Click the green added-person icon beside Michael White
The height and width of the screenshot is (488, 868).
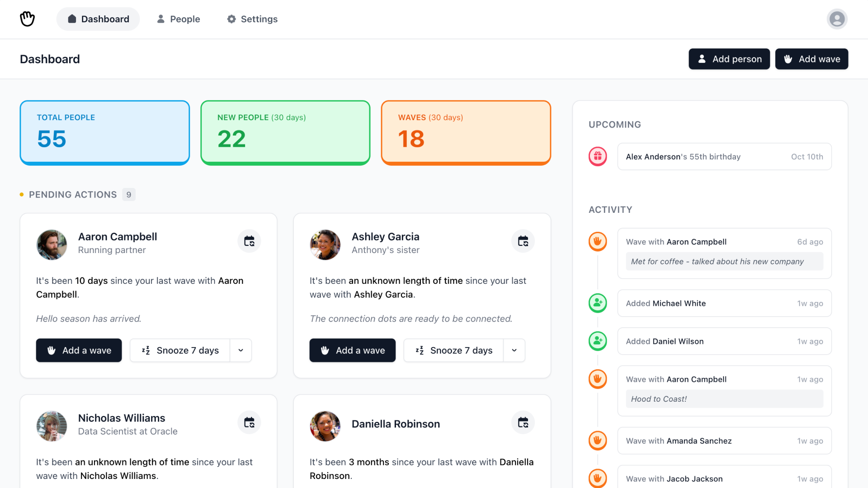click(x=598, y=303)
